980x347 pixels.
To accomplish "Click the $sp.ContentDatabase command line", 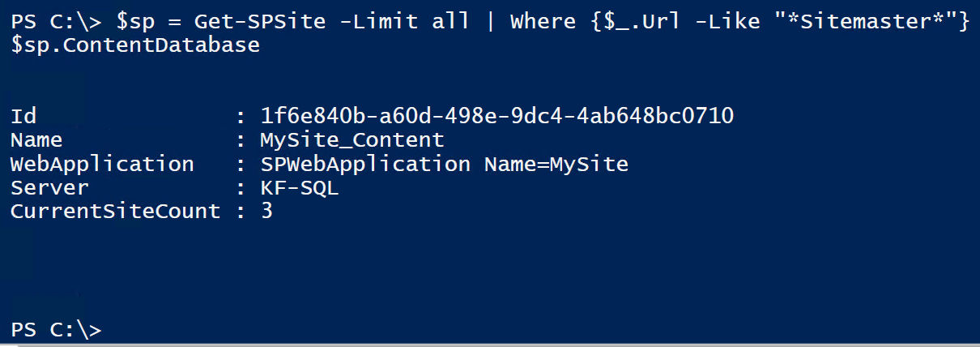I will tap(135, 45).
